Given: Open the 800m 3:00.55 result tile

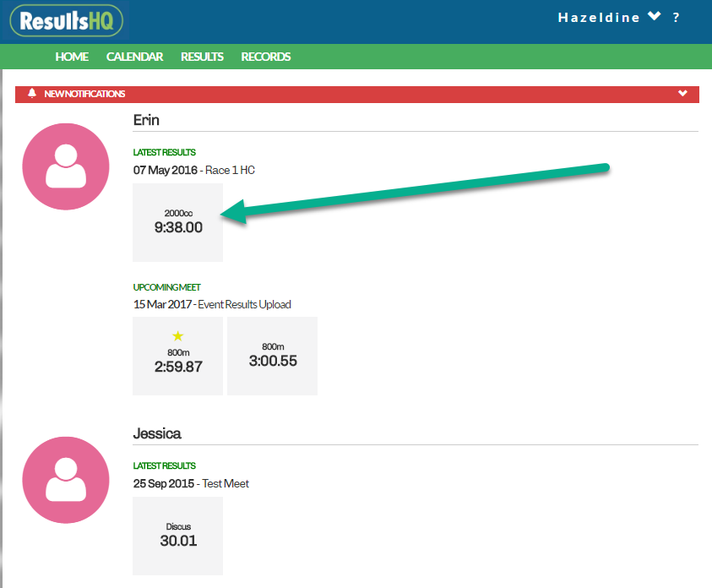Looking at the screenshot, I should [x=273, y=356].
